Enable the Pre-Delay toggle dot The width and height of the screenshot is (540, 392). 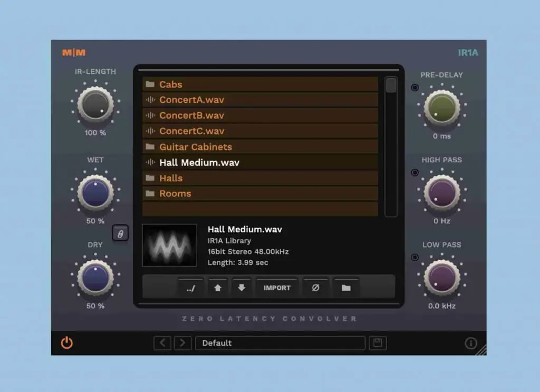point(415,87)
